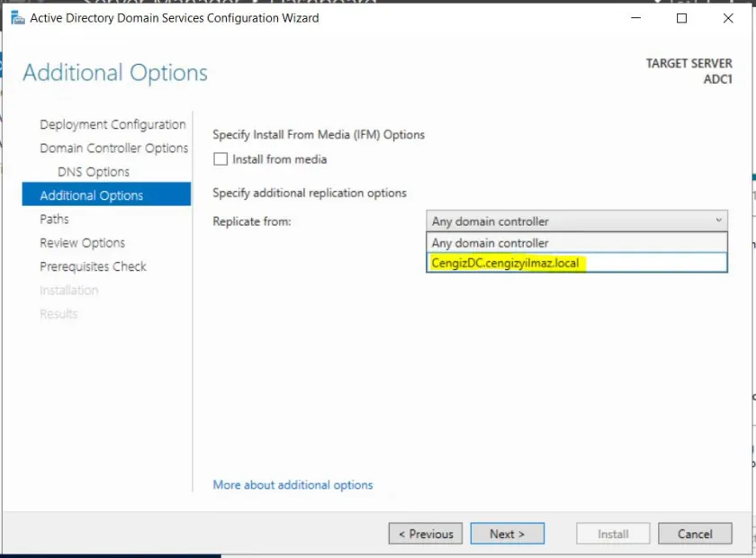Image resolution: width=756 pixels, height=558 pixels.
Task: Maximize the Configuration Wizard window
Action: pos(682,18)
